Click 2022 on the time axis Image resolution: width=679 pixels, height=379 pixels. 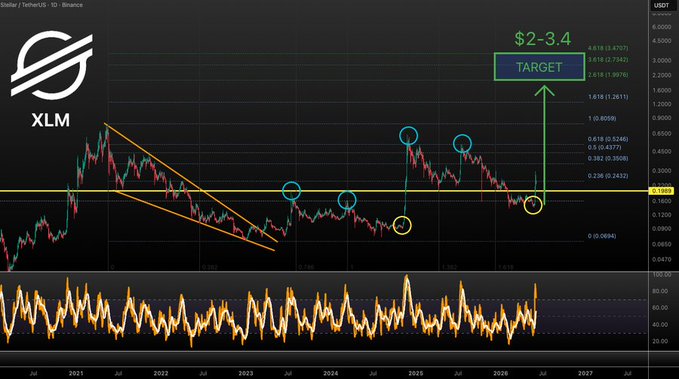(x=161, y=373)
